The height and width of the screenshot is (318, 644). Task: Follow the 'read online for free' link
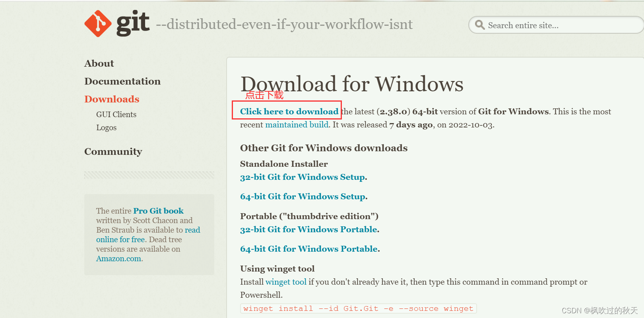148,235
